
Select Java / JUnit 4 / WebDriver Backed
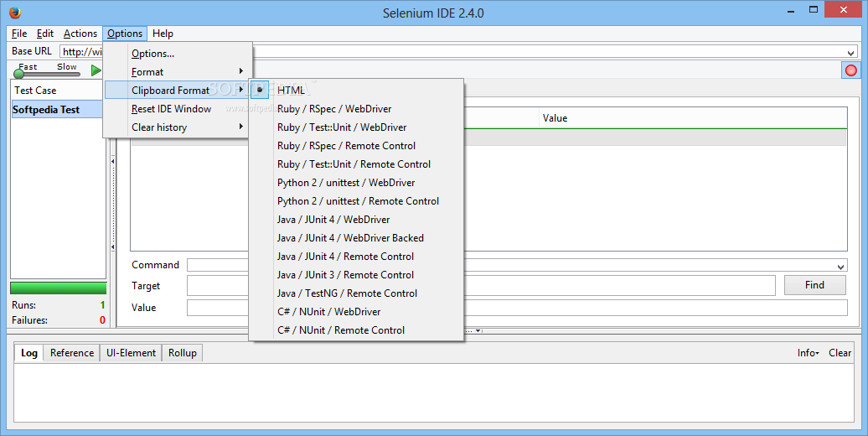[x=356, y=237]
